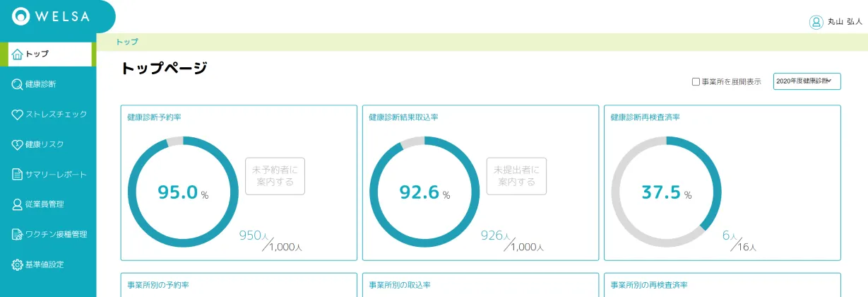Click the 未予約者に案内する button
Viewport: 868px width, 297px height.
tap(275, 176)
